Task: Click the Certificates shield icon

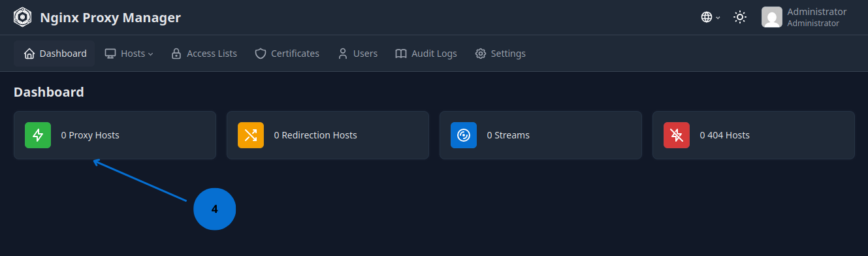Action: pyautogui.click(x=261, y=54)
